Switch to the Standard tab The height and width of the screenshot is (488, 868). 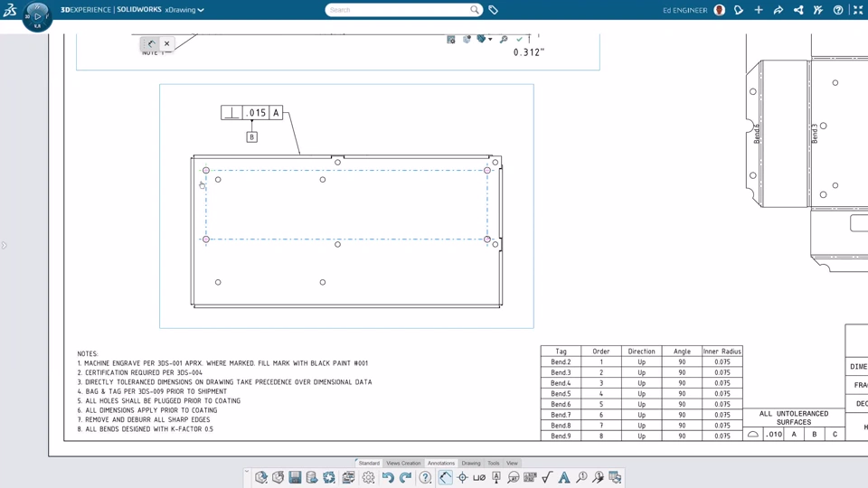pyautogui.click(x=369, y=463)
